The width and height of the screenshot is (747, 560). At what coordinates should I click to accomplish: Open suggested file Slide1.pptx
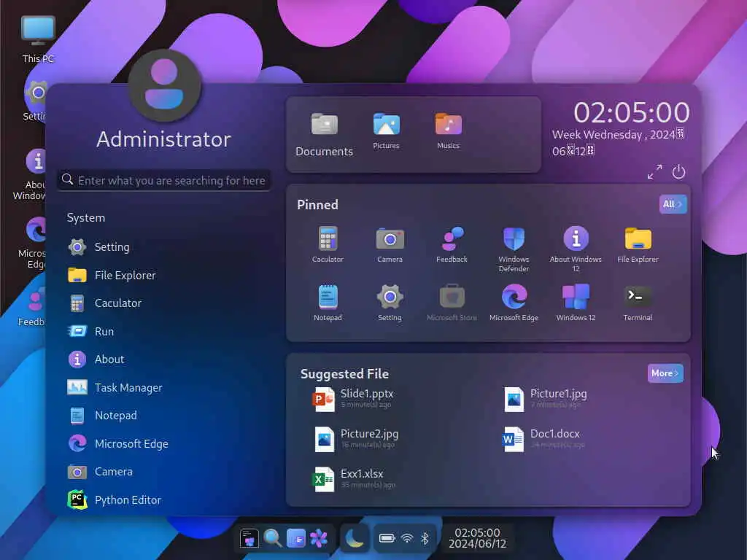[354, 399]
